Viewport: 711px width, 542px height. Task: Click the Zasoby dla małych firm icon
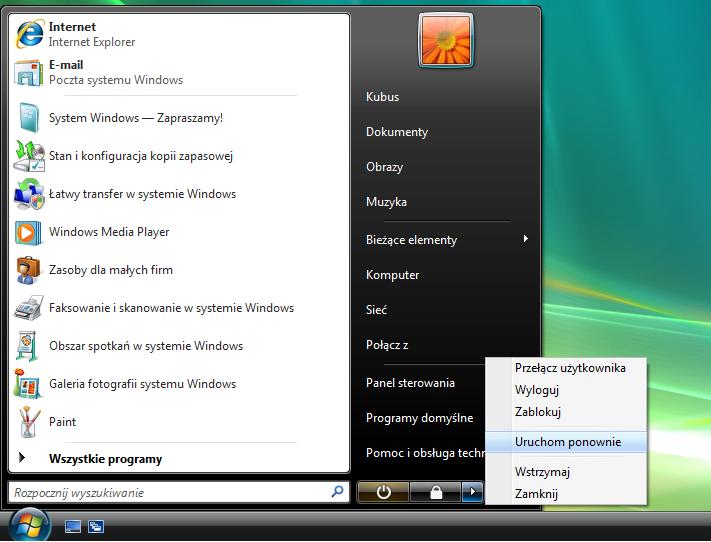(x=28, y=270)
